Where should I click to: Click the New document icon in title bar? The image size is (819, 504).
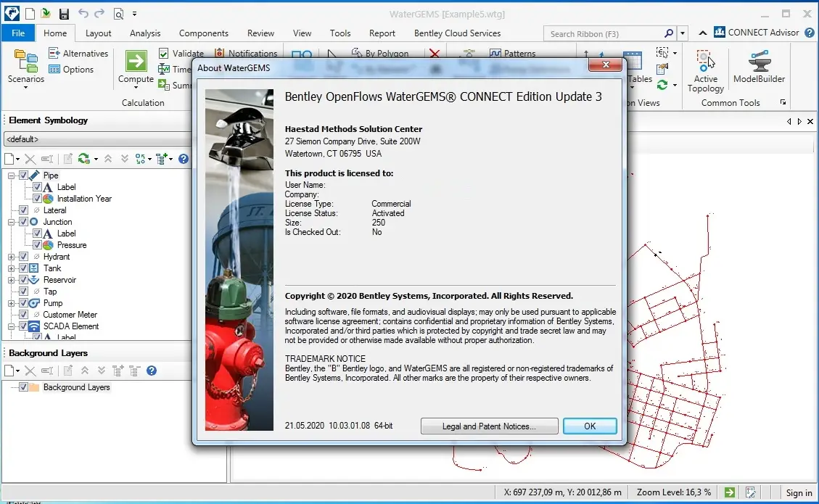[30, 14]
